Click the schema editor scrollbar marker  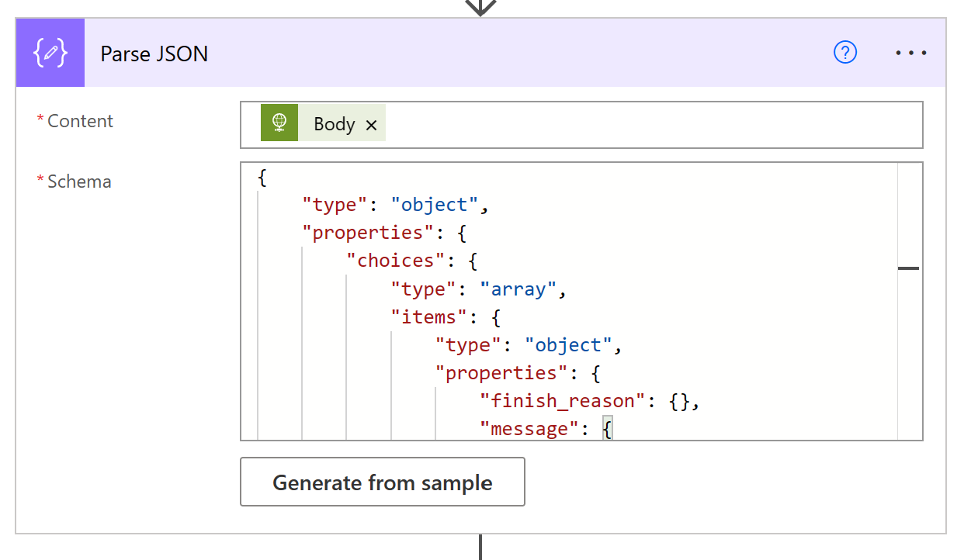click(908, 268)
